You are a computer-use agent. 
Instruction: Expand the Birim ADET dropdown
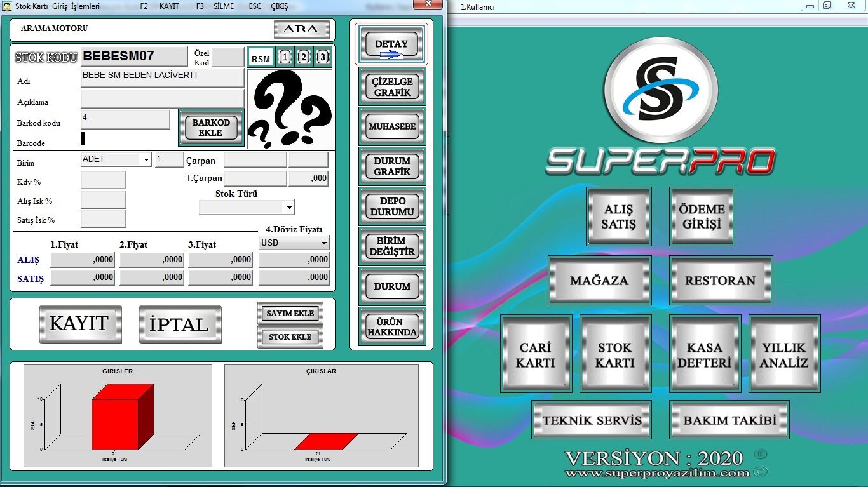[x=147, y=160]
